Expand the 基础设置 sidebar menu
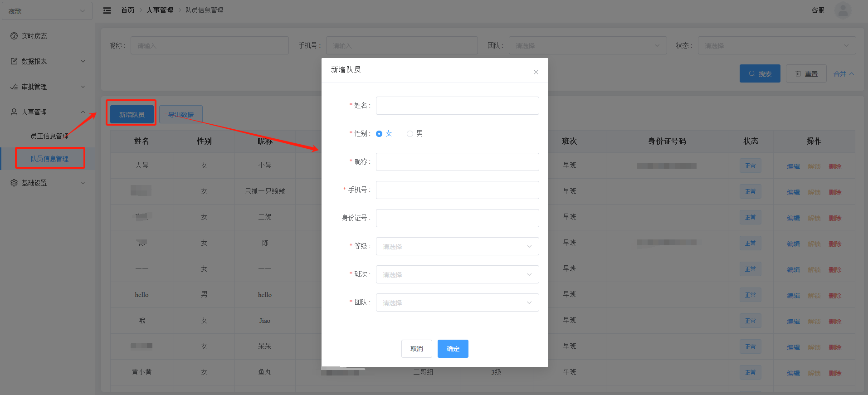The width and height of the screenshot is (868, 395). click(48, 183)
